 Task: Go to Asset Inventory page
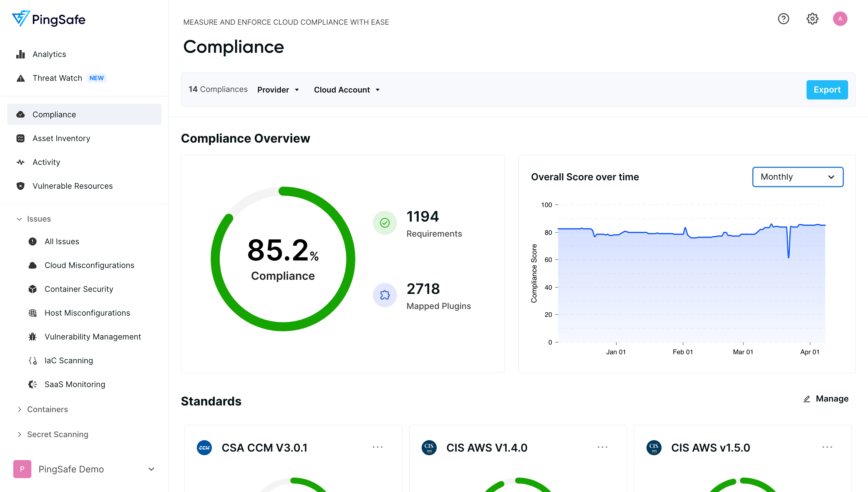pos(61,138)
